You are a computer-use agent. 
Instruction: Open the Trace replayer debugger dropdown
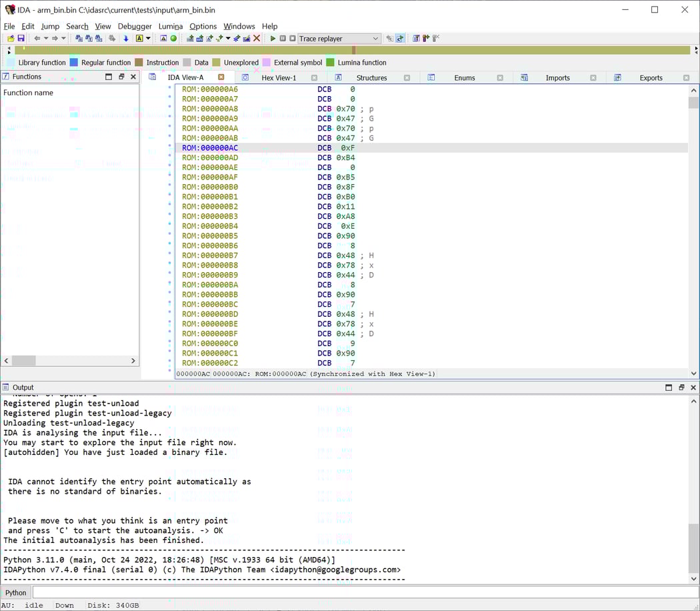point(340,38)
